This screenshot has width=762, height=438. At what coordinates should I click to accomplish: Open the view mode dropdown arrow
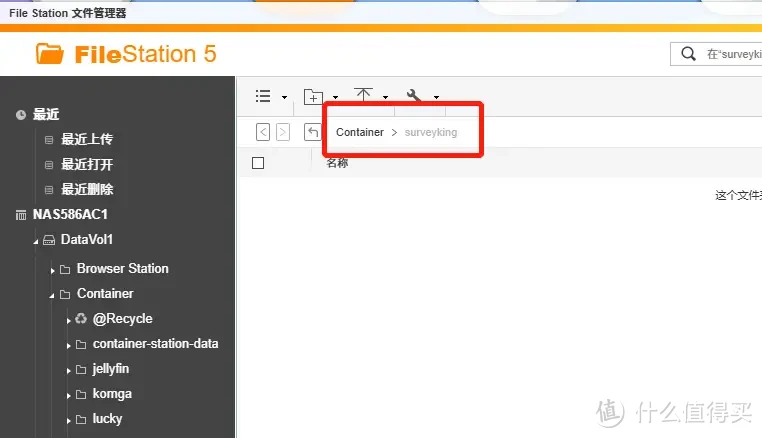coord(284,97)
